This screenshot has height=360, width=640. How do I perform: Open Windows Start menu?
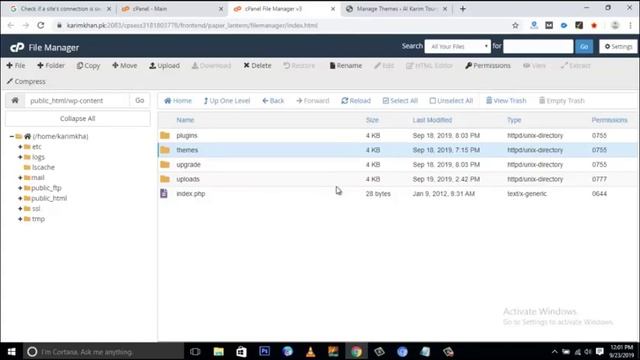coord(11,351)
